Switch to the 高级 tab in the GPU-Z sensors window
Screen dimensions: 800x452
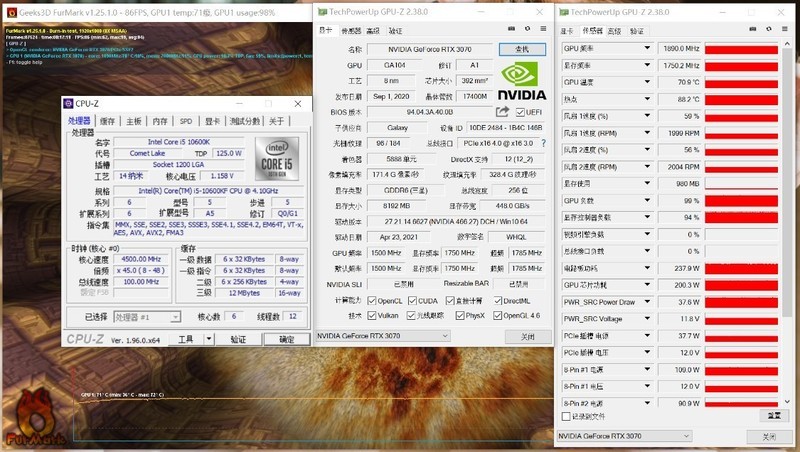click(614, 31)
